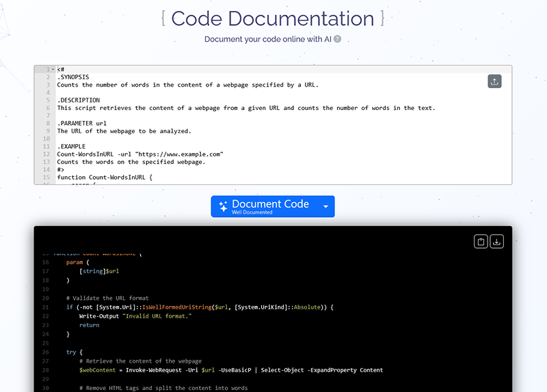Click the help question mark icon
Image resolution: width=547 pixels, height=392 pixels.
[x=337, y=39]
